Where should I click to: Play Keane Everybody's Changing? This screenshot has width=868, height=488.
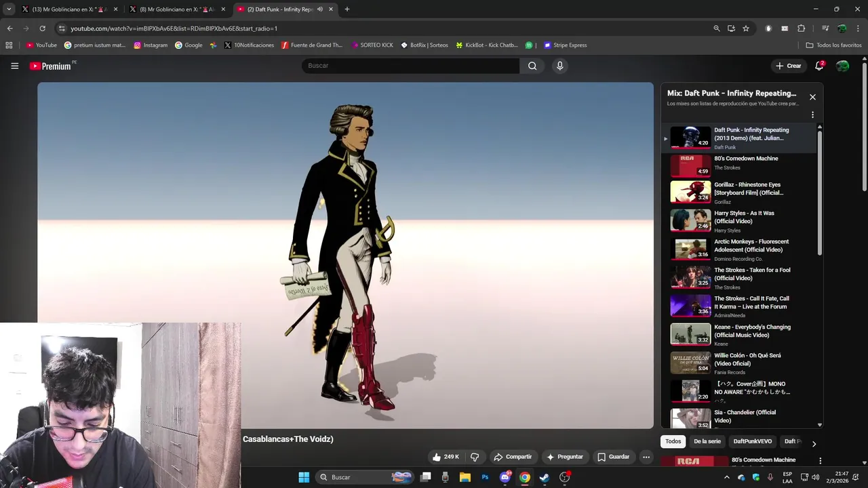click(x=740, y=335)
